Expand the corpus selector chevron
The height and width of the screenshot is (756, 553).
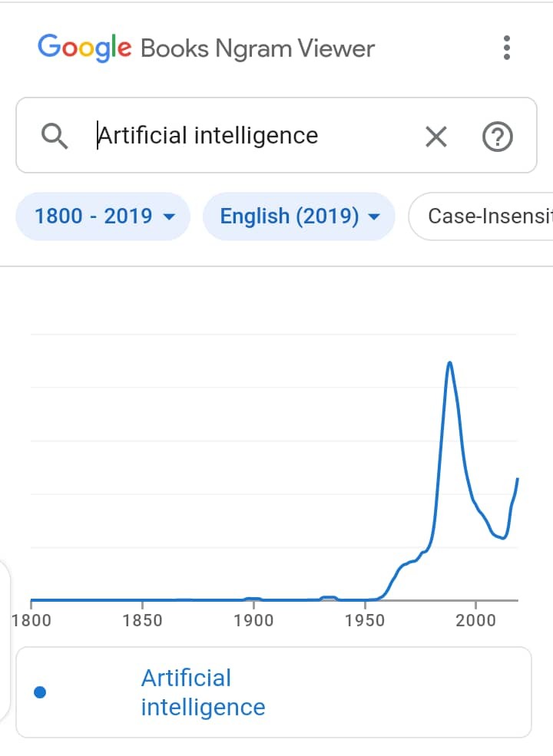tap(373, 216)
